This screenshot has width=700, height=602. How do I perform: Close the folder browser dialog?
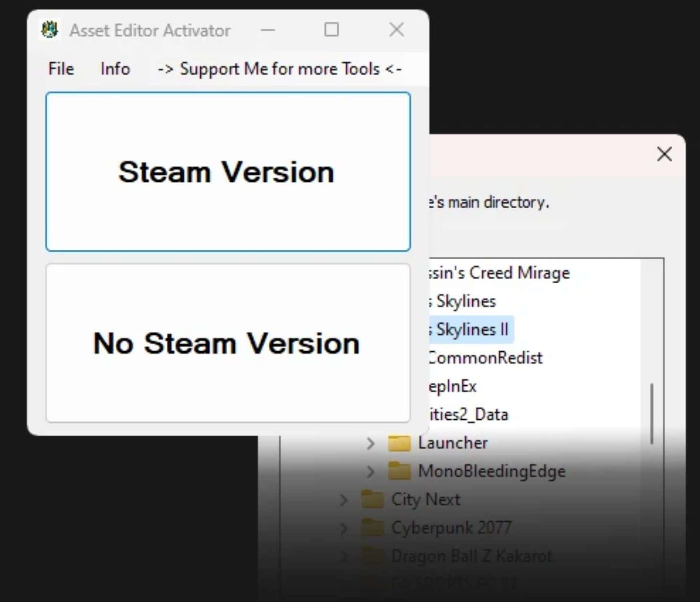pos(665,154)
